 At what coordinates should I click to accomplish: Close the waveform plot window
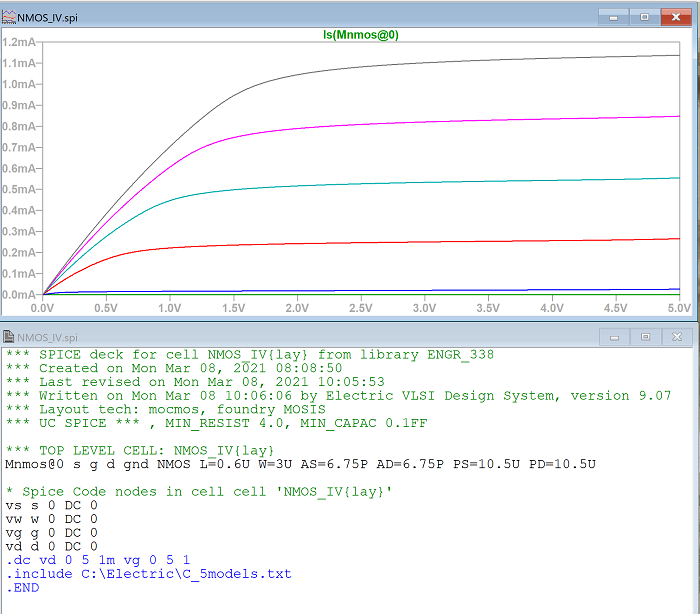[675, 17]
